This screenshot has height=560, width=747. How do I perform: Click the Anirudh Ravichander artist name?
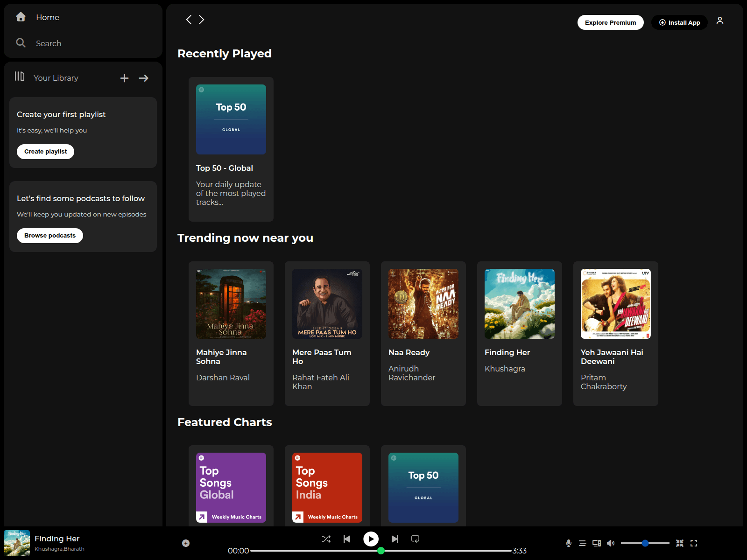pyautogui.click(x=412, y=373)
